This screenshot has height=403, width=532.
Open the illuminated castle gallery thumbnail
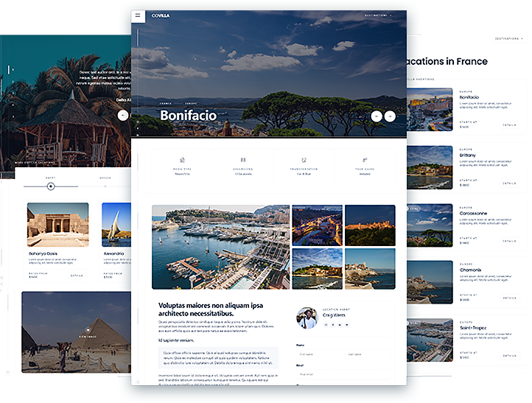(x=370, y=225)
